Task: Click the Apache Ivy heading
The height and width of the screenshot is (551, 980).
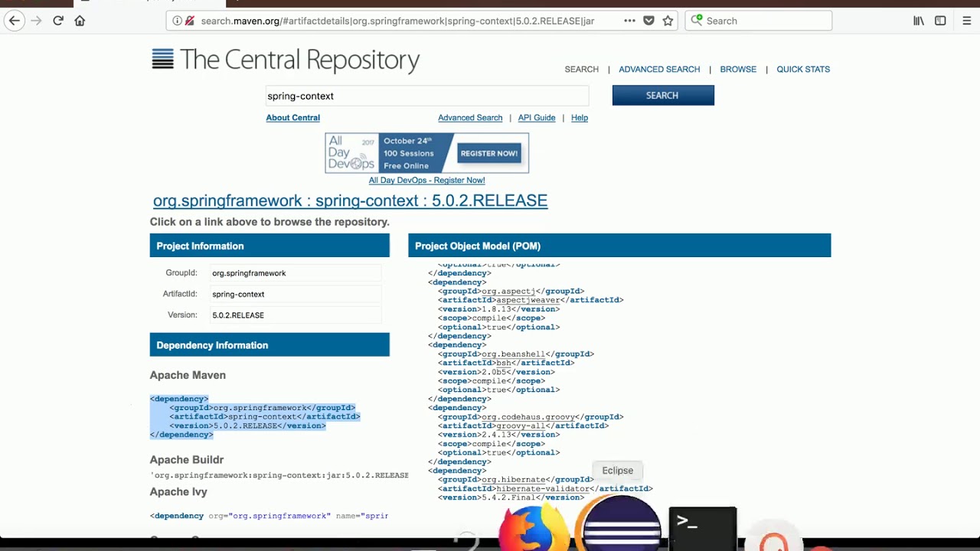Action: click(x=178, y=492)
